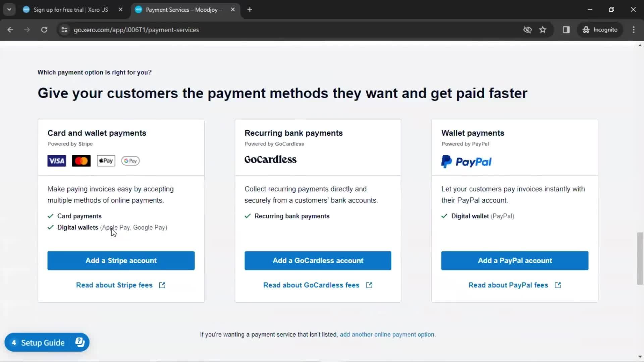Click the Apple Pay logo
This screenshot has height=362, width=644.
(106, 161)
